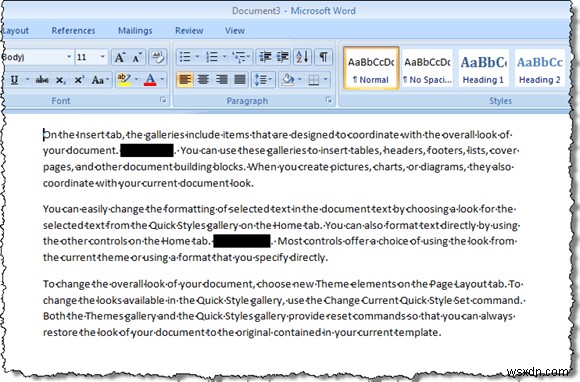Click the Shrink Font button
This screenshot has width=580, height=382.
click(137, 57)
